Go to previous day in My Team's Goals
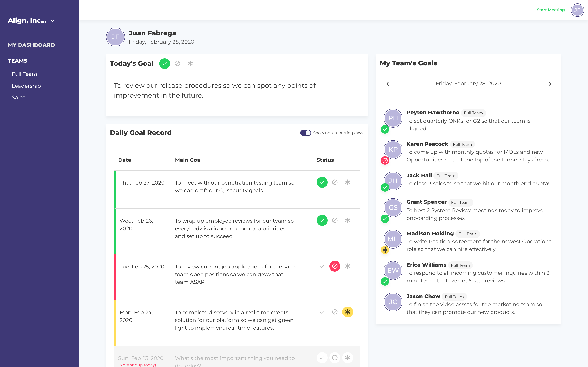588x367 pixels. tap(388, 84)
